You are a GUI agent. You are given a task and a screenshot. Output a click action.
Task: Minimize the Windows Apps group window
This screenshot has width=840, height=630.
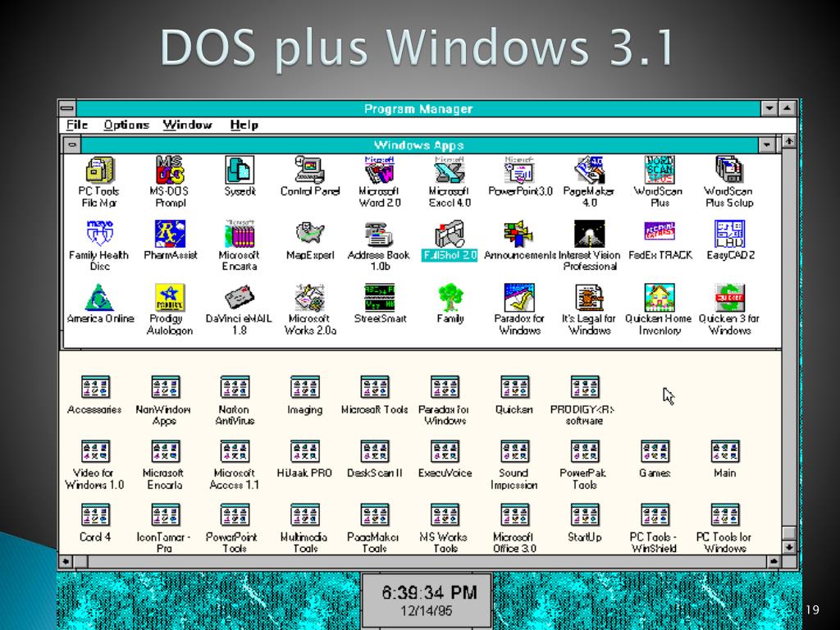coord(767,144)
